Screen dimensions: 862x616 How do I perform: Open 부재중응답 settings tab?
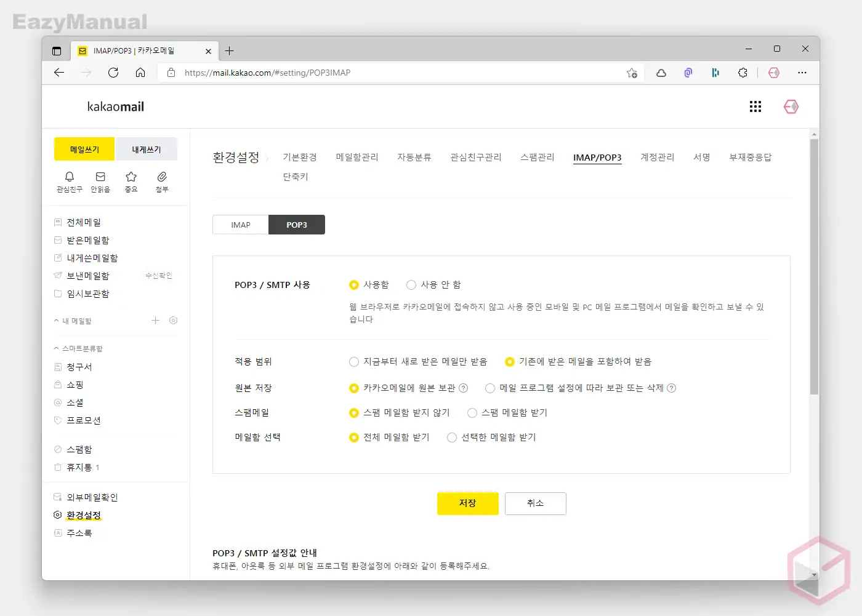click(x=751, y=158)
